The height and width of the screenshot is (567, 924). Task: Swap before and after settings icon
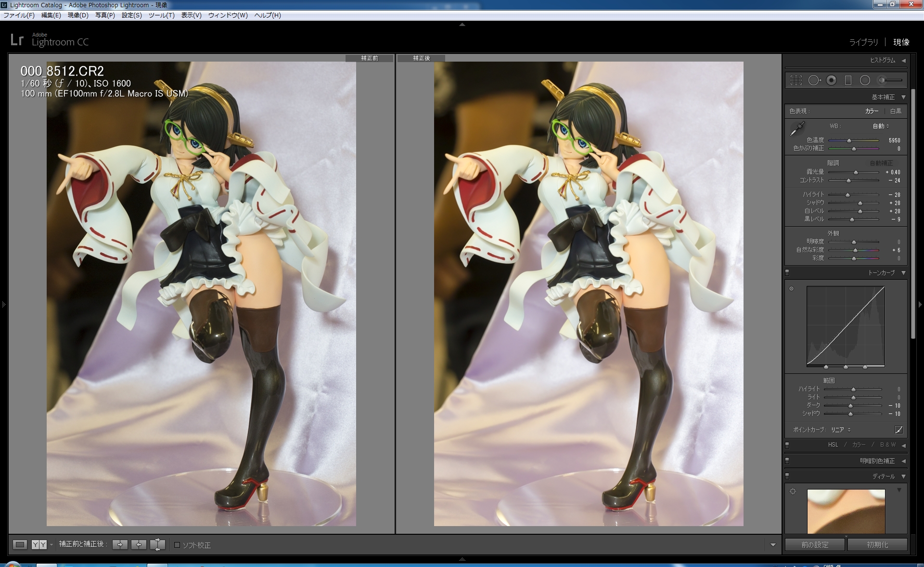coord(157,545)
